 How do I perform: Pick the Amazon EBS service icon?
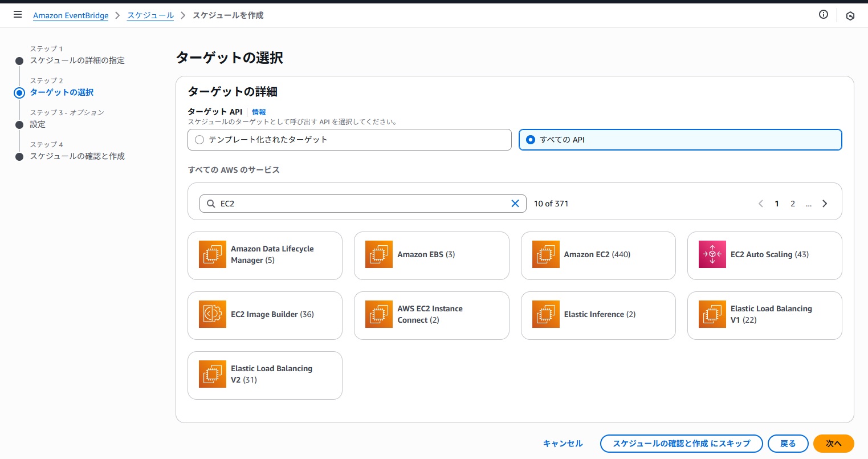click(379, 254)
